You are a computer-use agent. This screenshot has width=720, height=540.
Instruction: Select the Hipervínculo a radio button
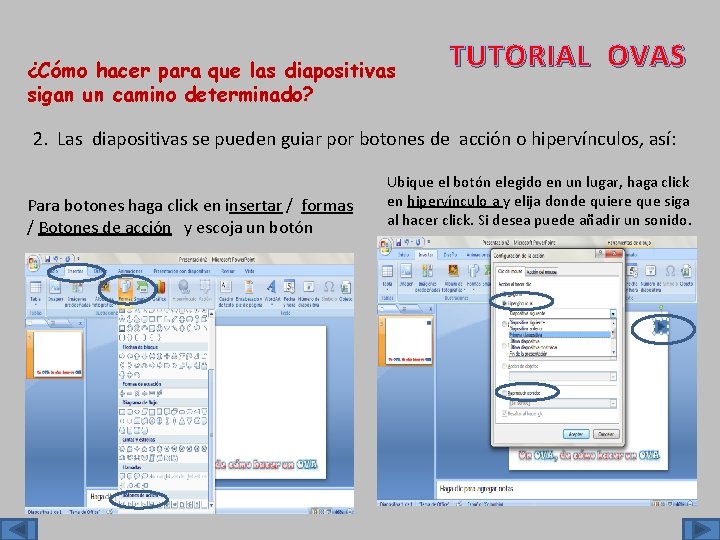505,304
